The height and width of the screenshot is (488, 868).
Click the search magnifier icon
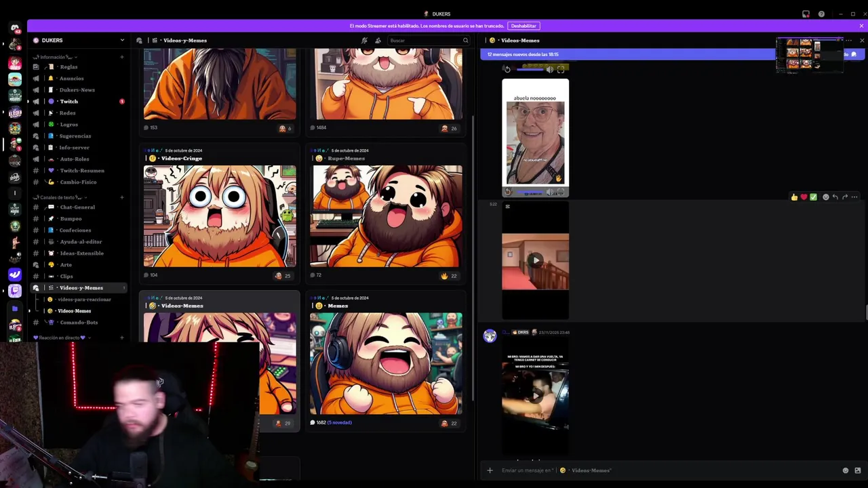pyautogui.click(x=465, y=40)
